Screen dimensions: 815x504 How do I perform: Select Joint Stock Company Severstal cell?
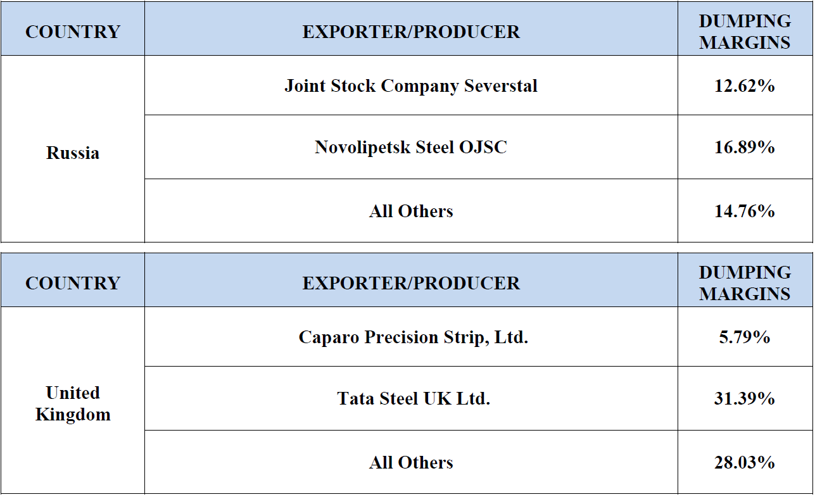[x=411, y=86]
